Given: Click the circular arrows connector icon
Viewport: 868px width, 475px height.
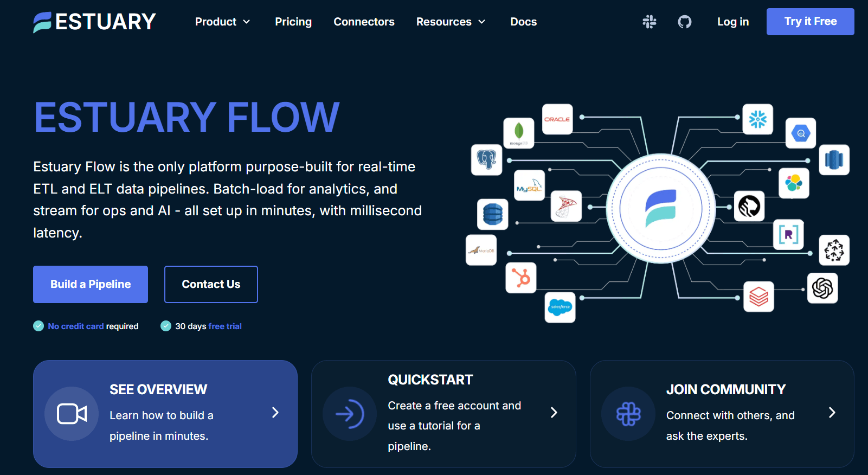Looking at the screenshot, I should coord(834,250).
